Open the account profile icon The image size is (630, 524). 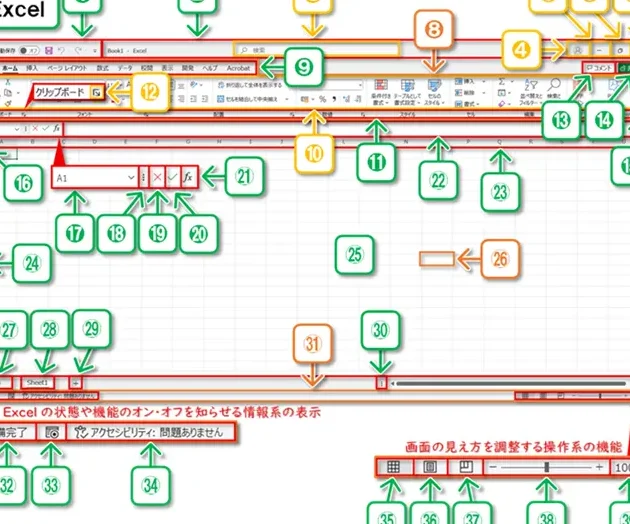(x=578, y=50)
